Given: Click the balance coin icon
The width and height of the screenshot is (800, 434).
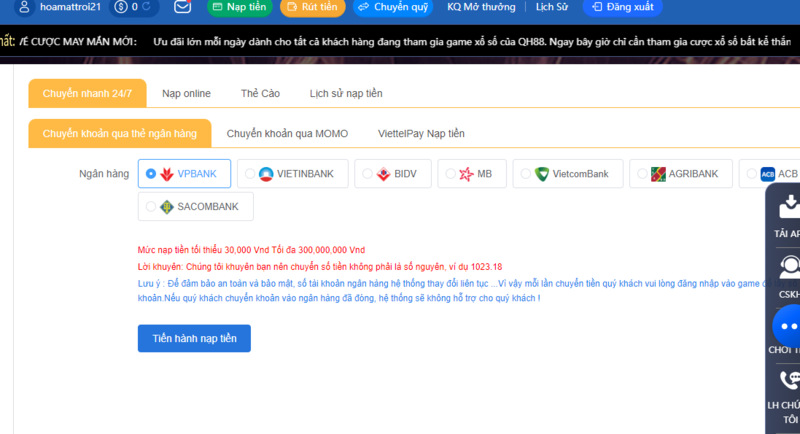Looking at the screenshot, I should click(x=123, y=7).
